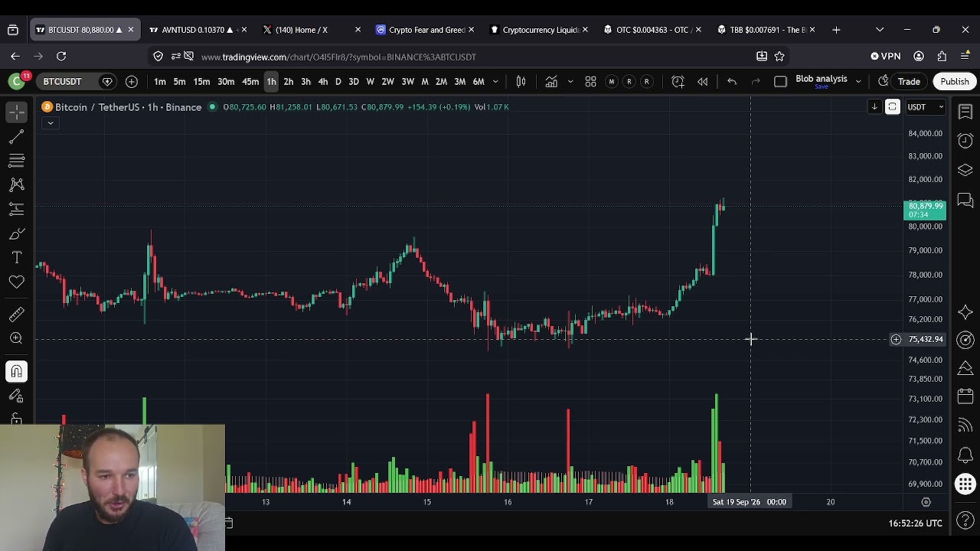Select the text annotation tool
Image resolution: width=980 pixels, height=551 pixels.
pyautogui.click(x=16, y=258)
